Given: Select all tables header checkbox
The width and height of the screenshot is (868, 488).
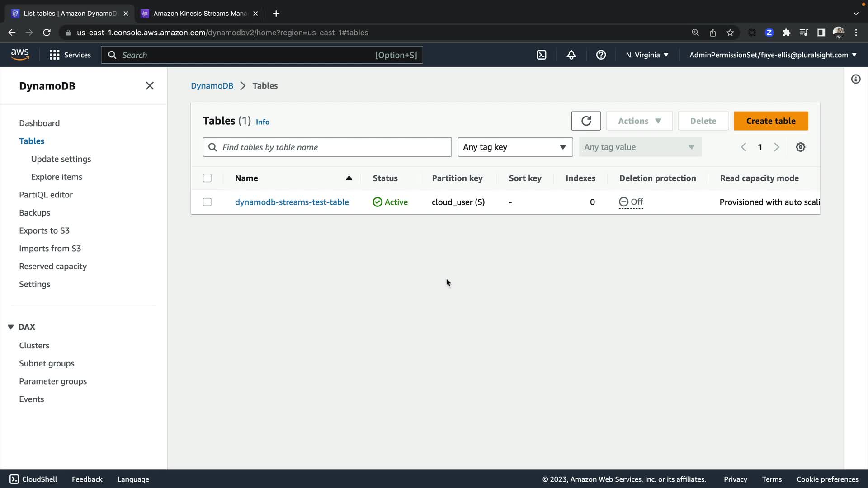Looking at the screenshot, I should (207, 178).
